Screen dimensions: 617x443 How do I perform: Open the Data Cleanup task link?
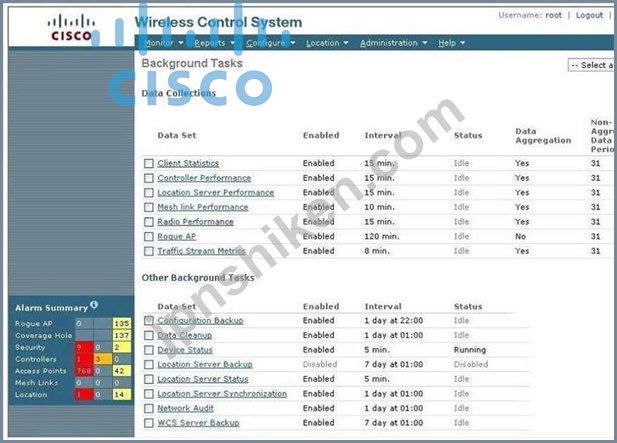tap(185, 335)
